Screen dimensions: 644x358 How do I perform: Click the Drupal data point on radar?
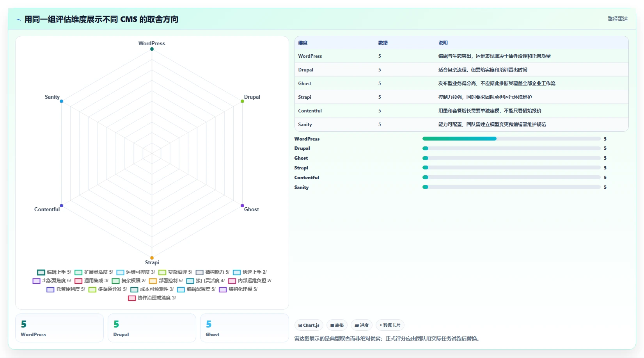point(242,101)
